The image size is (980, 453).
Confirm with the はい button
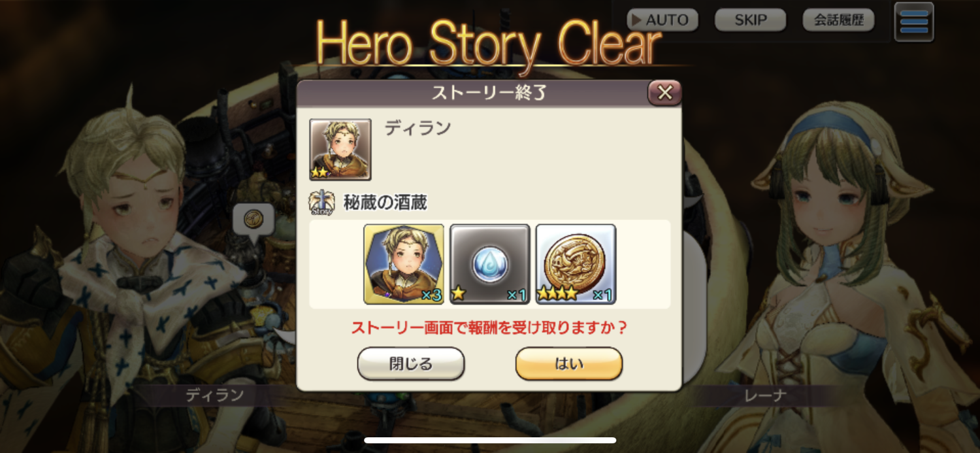[569, 364]
